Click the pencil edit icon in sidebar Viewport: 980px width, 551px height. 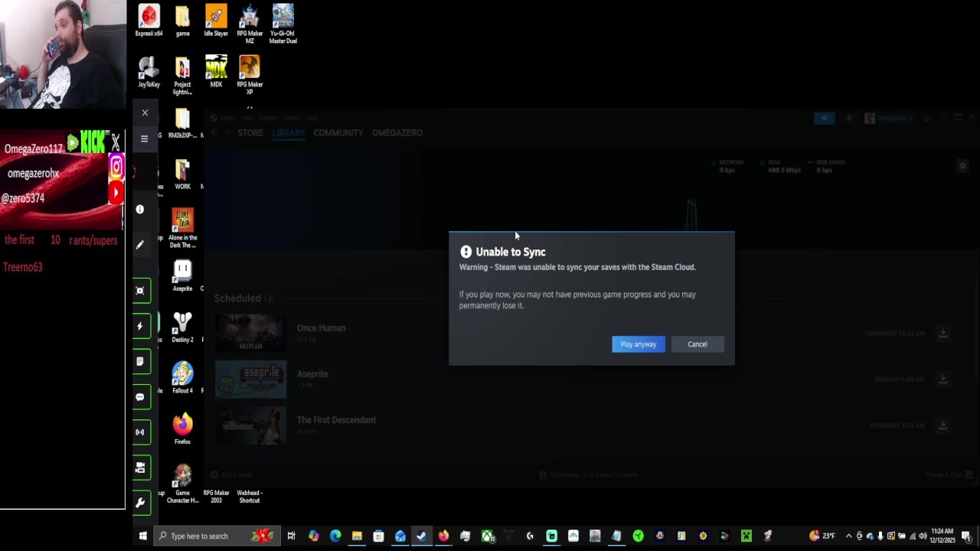tap(140, 245)
